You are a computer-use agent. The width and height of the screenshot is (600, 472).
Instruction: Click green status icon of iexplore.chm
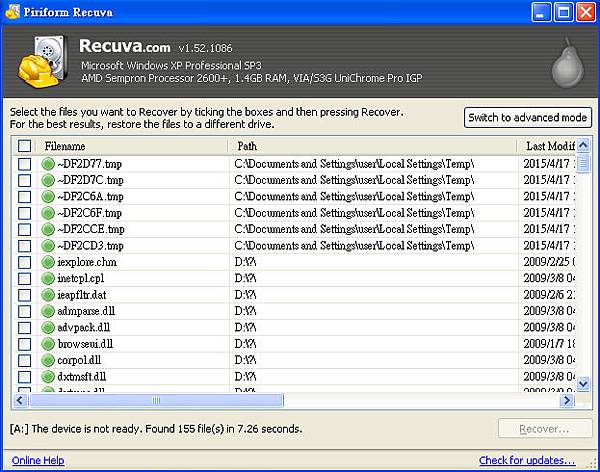click(48, 262)
